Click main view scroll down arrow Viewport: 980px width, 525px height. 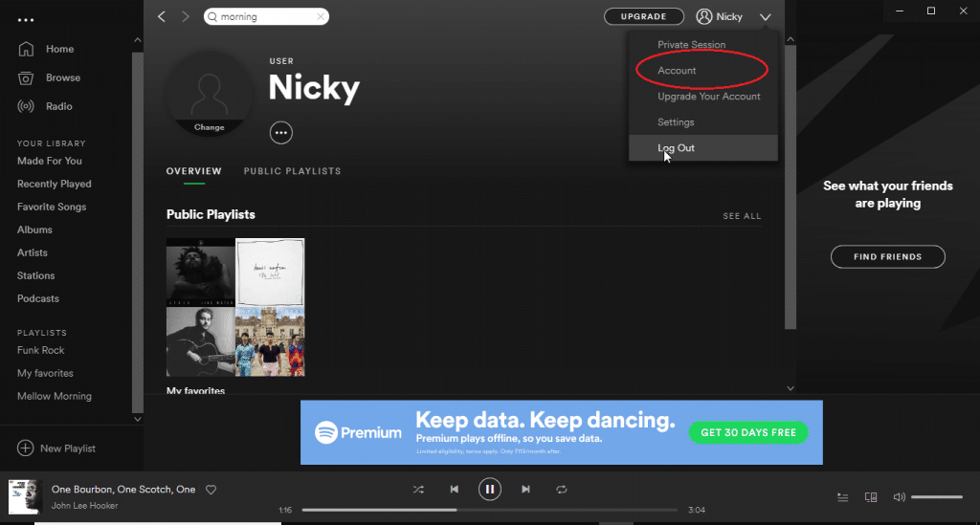coord(791,388)
